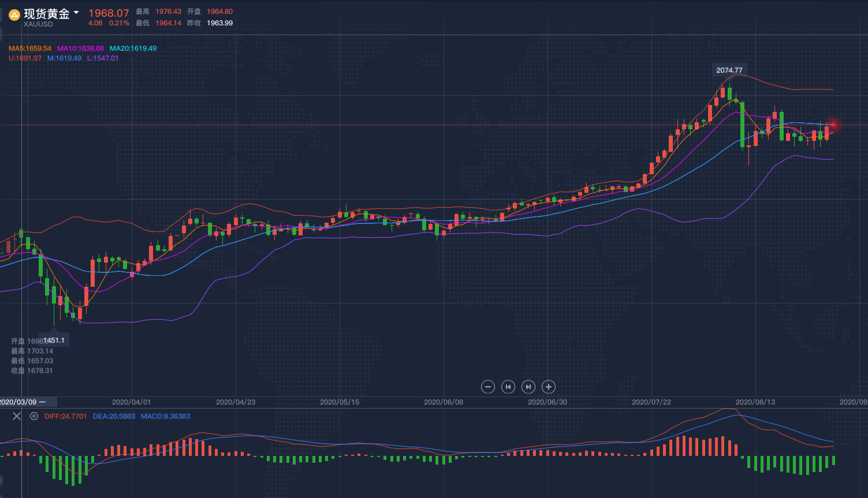Open MACD indicator settings gear

tap(34, 416)
